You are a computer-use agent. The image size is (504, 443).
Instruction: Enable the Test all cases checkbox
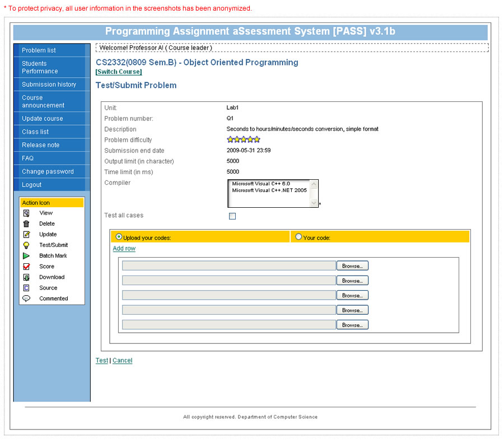click(232, 216)
